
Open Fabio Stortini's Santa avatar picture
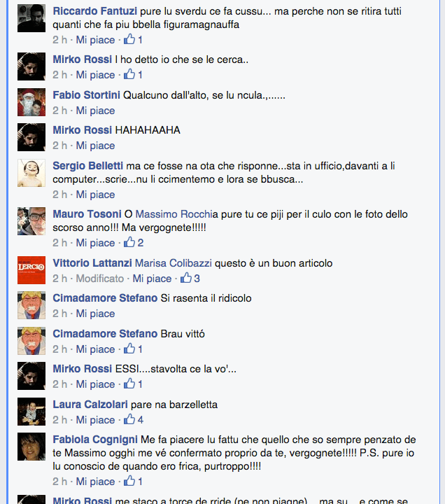point(31,102)
